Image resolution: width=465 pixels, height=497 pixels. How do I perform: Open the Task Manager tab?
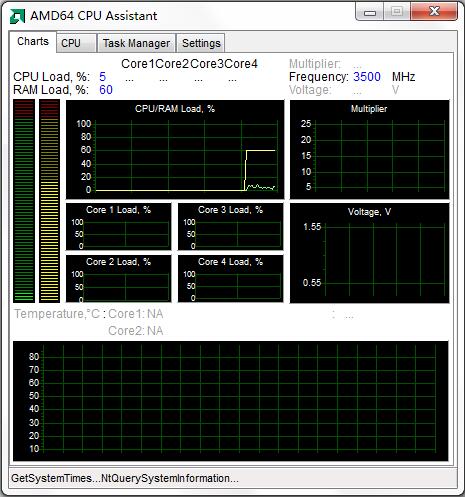136,43
